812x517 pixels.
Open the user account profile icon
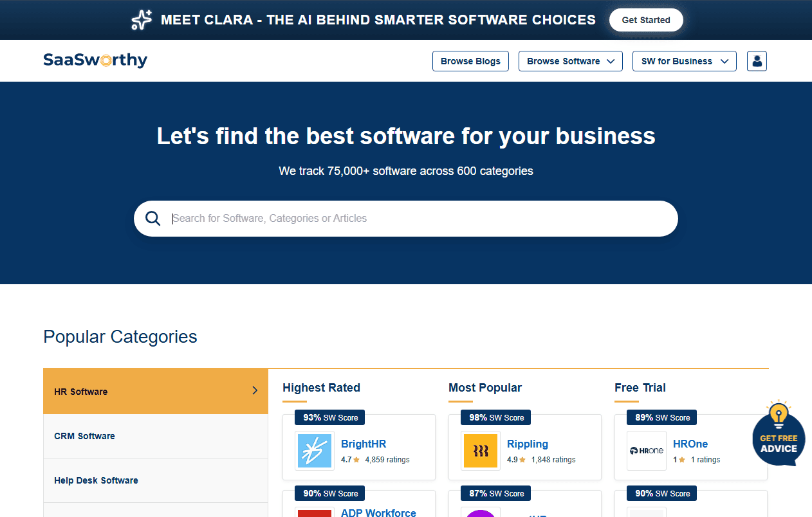(757, 61)
